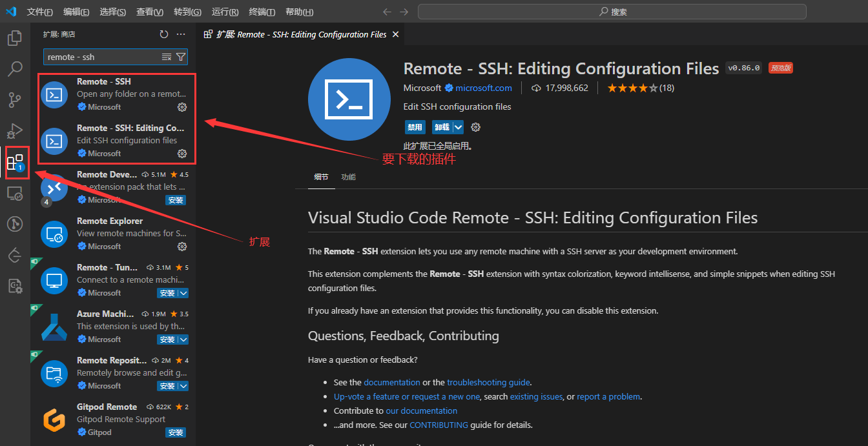Open manage gear for Remote Explorer
The height and width of the screenshot is (446, 868).
click(182, 247)
